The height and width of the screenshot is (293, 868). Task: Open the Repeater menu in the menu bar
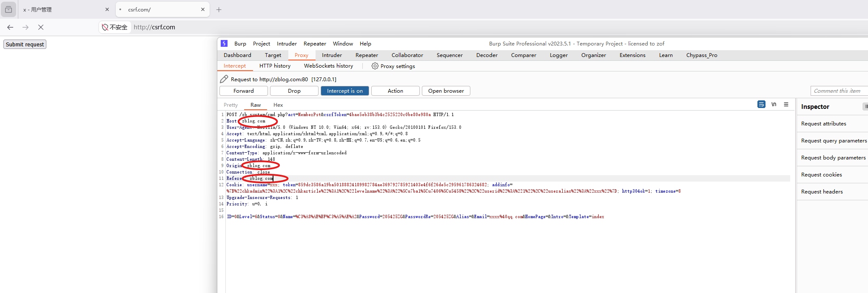(315, 44)
